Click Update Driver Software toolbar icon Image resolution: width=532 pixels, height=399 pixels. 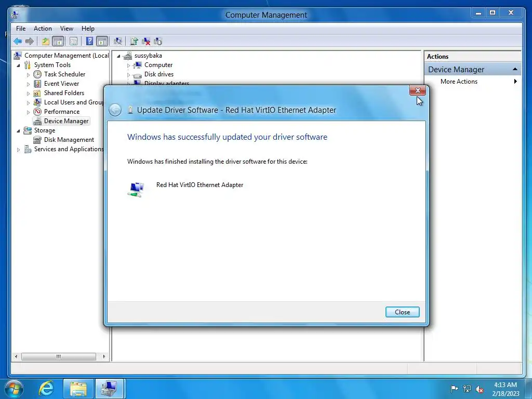[x=134, y=42]
